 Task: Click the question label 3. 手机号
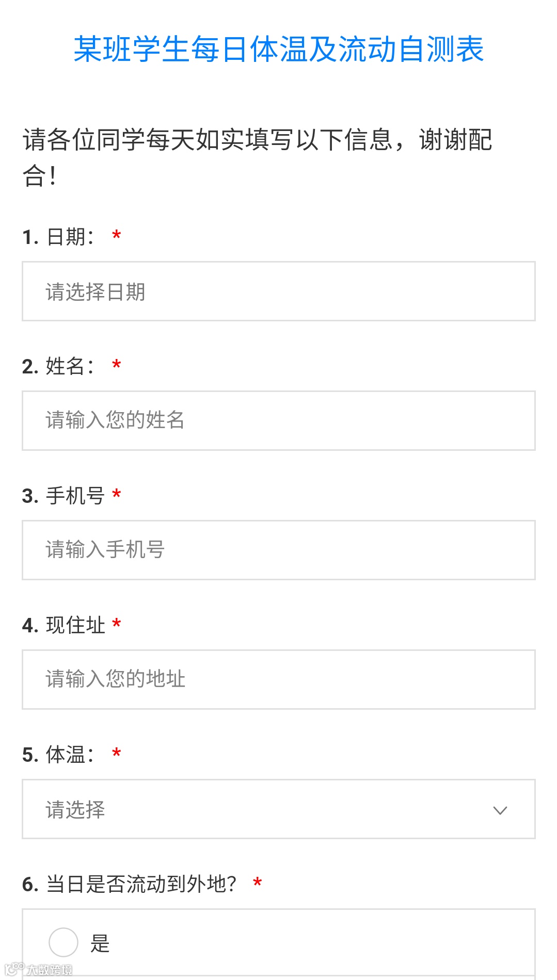tap(63, 496)
